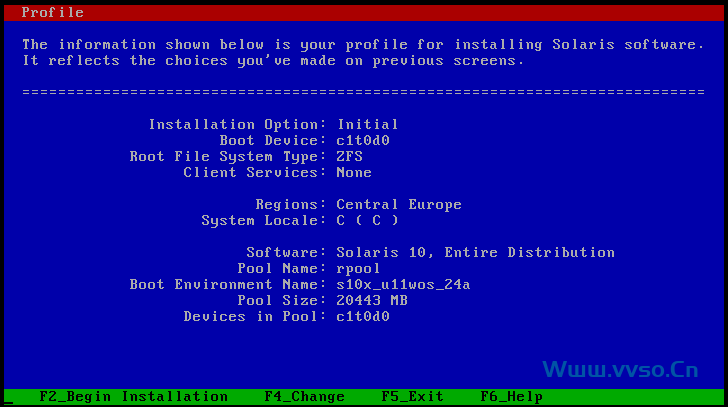Click 'None' beside Client Services
The height and width of the screenshot is (407, 728).
click(354, 173)
